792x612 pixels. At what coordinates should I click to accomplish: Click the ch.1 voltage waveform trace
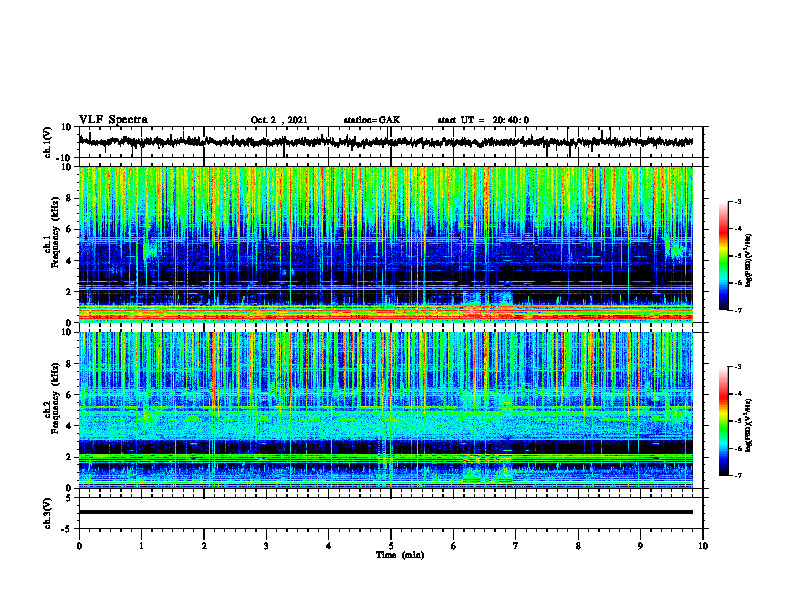(385, 142)
